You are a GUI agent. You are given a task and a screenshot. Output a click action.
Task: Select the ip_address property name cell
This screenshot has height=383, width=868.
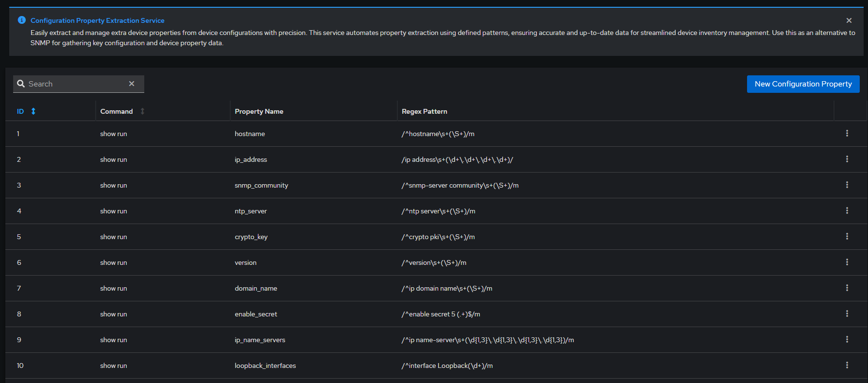251,159
